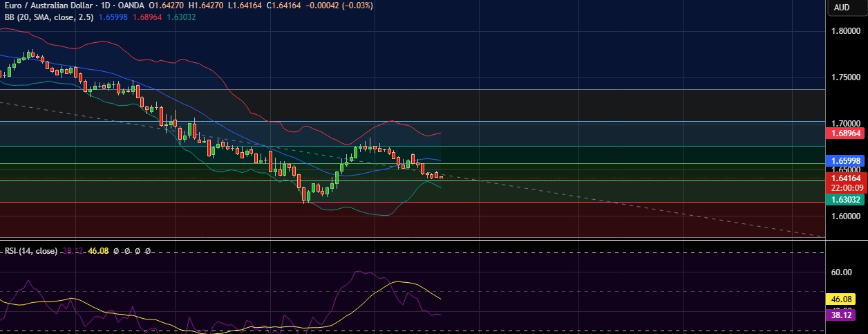The image size is (868, 334).
Task: Click the high value H1.64270
Action: tap(207, 6)
